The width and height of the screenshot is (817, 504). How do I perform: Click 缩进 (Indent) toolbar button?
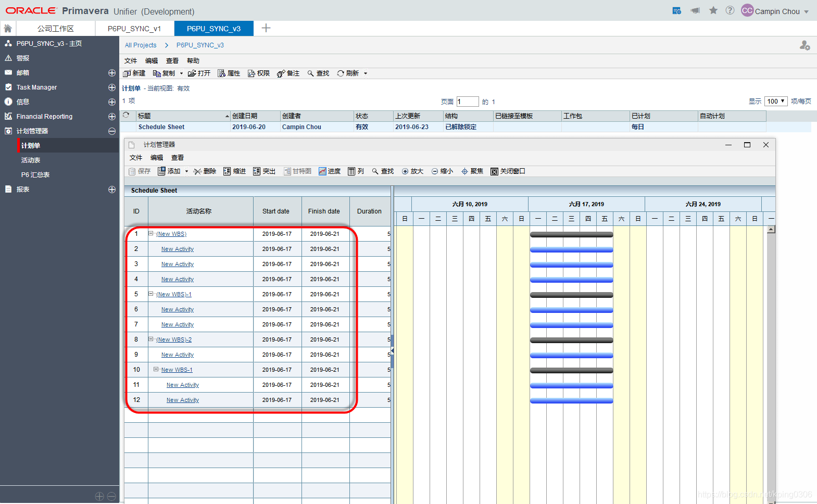[x=235, y=171]
